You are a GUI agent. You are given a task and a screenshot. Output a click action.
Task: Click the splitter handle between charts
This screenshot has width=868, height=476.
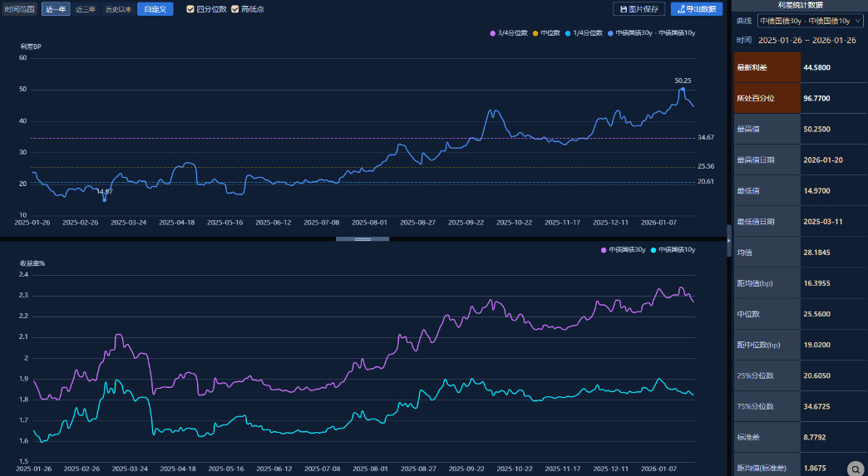pos(362,238)
